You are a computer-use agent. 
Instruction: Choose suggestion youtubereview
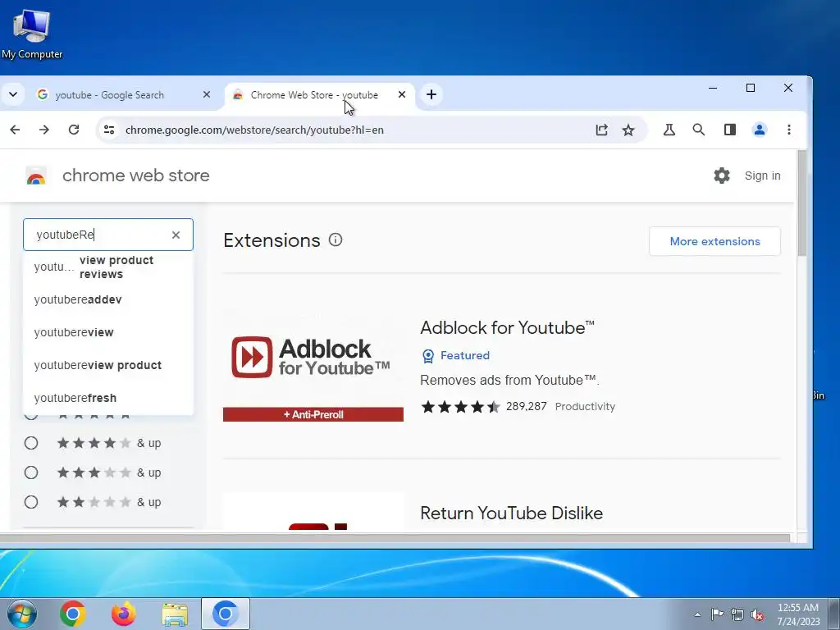108,332
